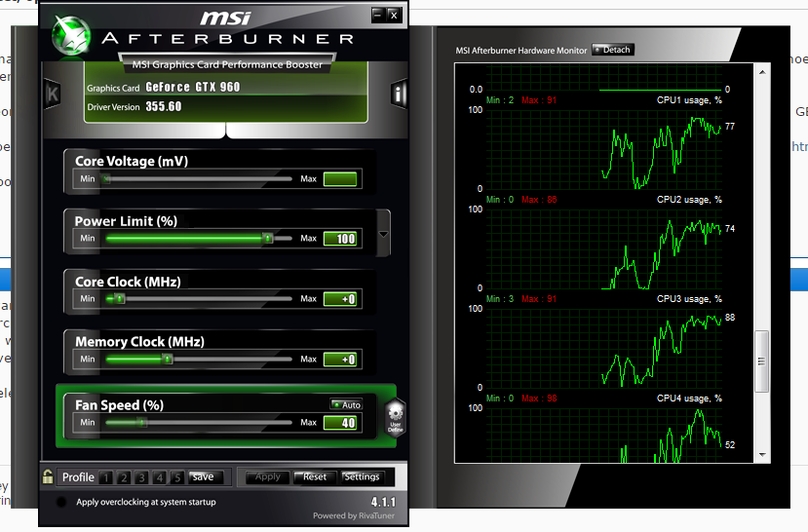This screenshot has height=532, width=808.
Task: Click the CPU3 usage graph
Action: click(x=603, y=348)
